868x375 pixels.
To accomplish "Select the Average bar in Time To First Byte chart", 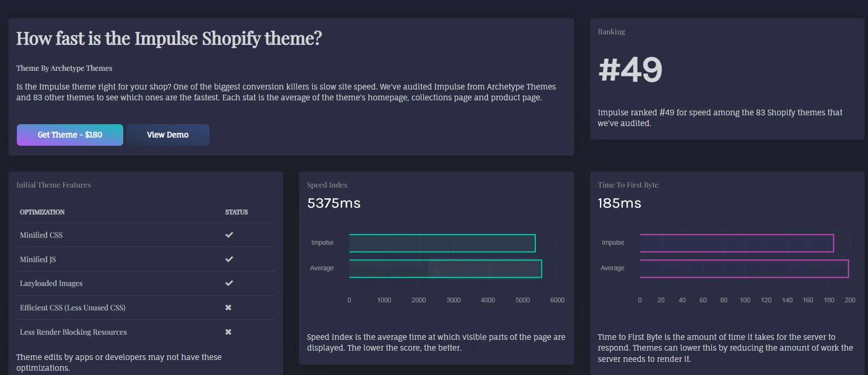I will pyautogui.click(x=744, y=269).
